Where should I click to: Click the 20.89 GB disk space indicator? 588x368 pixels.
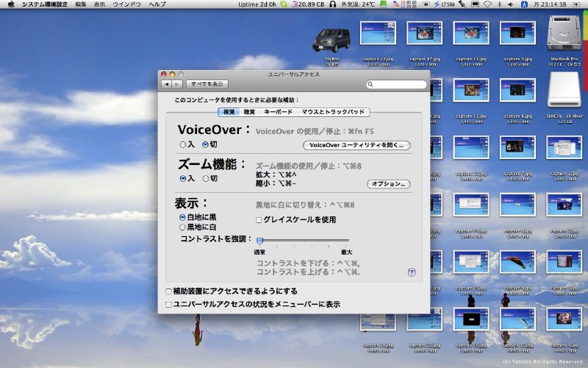(x=309, y=4)
